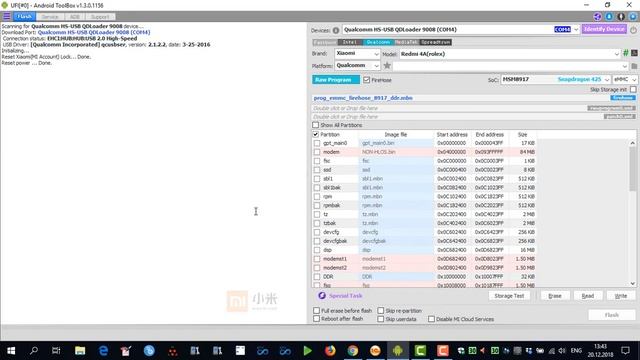
Task: Click the orange Camtasia recorder taskbar icon
Action: 443,351
